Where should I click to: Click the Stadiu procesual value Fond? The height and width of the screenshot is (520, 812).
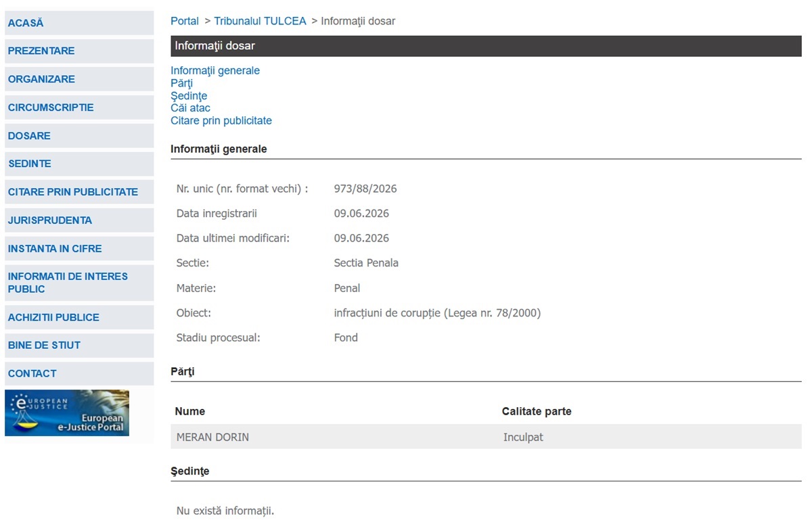pos(346,337)
